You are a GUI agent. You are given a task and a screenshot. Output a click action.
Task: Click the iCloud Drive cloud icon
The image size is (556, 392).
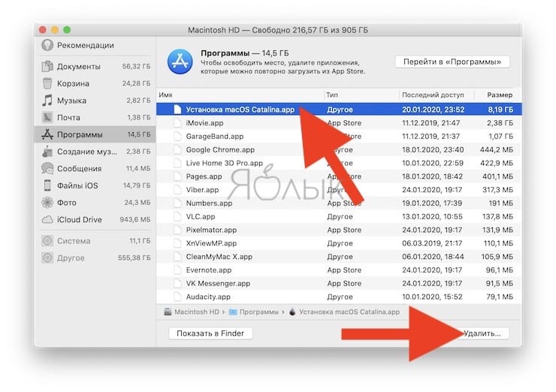[x=47, y=219]
